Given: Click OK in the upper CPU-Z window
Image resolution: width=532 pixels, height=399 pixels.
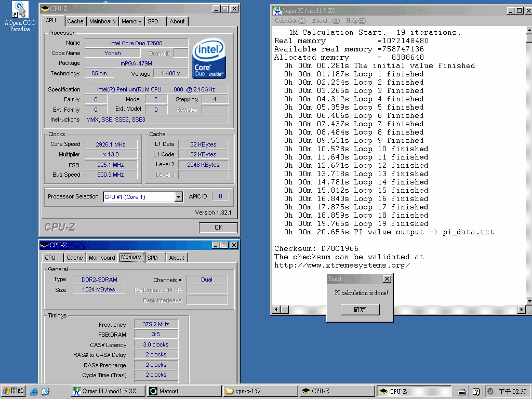Looking at the screenshot, I should [x=219, y=228].
